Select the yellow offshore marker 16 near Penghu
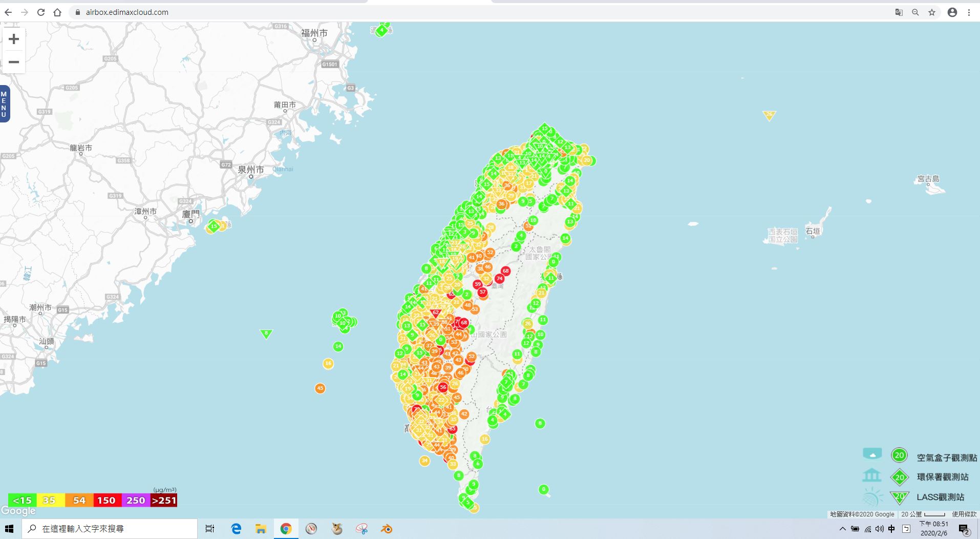Image resolution: width=980 pixels, height=539 pixels. point(328,364)
